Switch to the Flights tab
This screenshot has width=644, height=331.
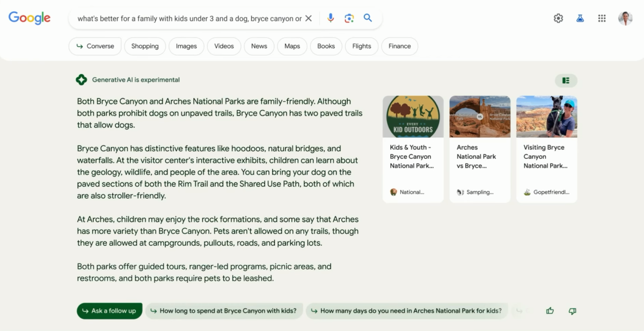tap(362, 46)
